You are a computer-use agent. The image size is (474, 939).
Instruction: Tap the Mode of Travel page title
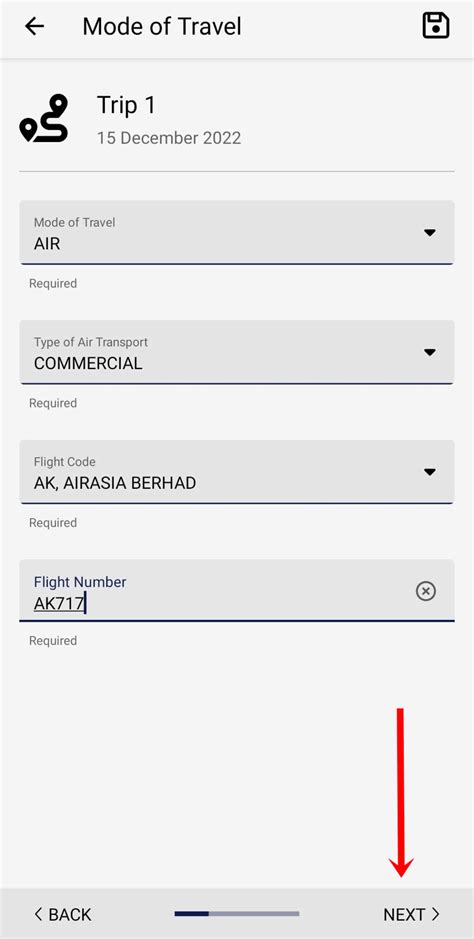point(162,26)
